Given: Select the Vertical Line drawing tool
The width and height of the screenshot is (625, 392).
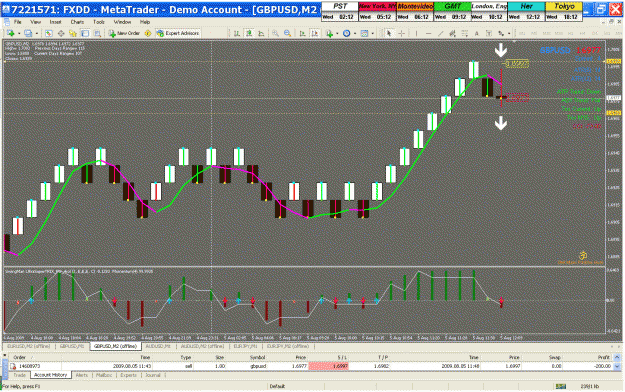Looking at the screenshot, I should click(416, 33).
